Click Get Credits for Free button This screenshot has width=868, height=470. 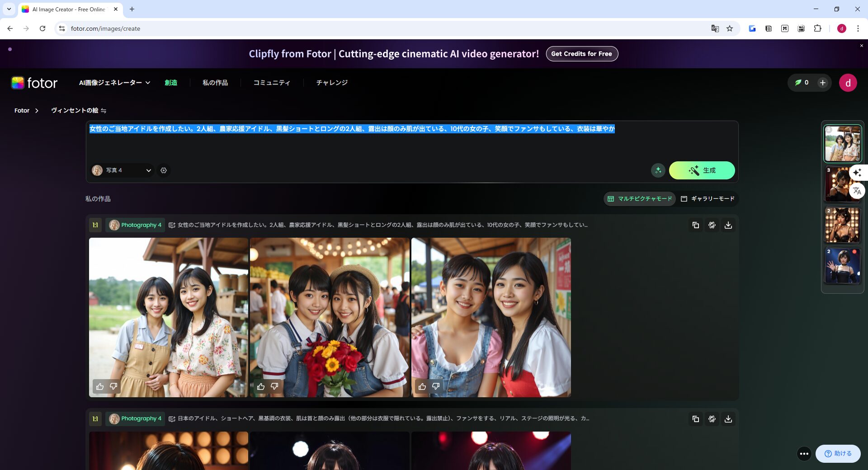[581, 54]
